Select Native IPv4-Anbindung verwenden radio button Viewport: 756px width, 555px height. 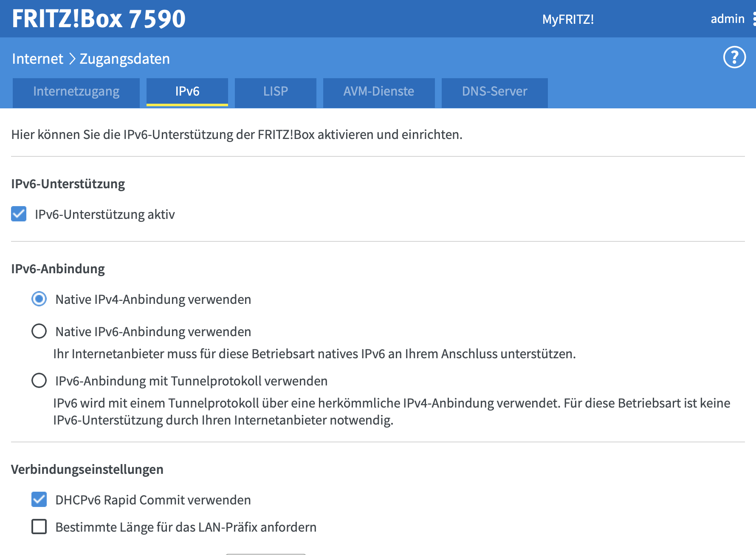click(39, 299)
